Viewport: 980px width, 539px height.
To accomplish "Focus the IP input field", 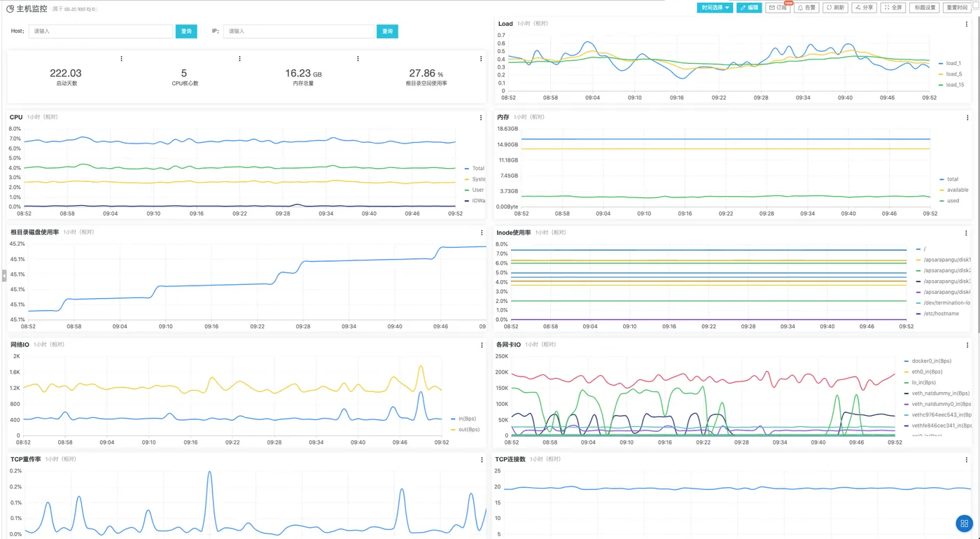I will [x=299, y=31].
